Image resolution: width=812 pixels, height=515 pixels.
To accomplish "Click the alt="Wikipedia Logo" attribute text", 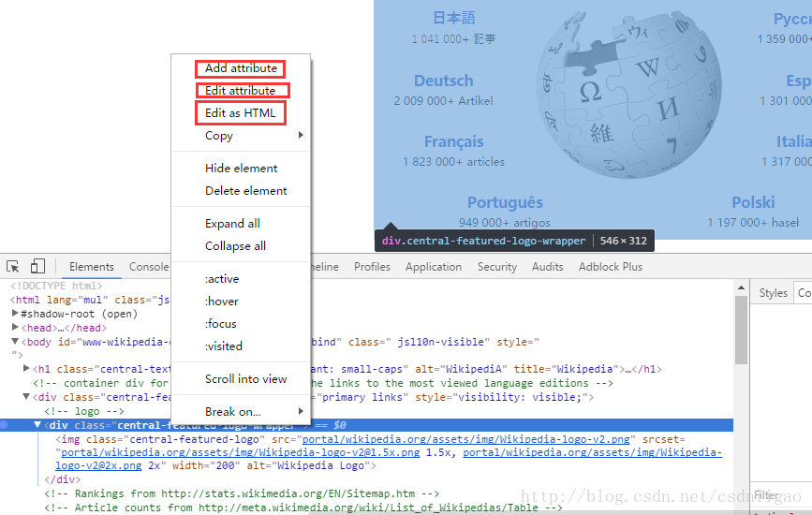I will point(307,465).
